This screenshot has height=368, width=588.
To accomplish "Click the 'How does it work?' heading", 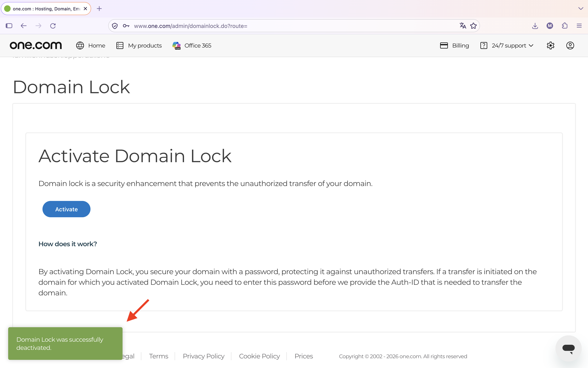I will pos(68,244).
